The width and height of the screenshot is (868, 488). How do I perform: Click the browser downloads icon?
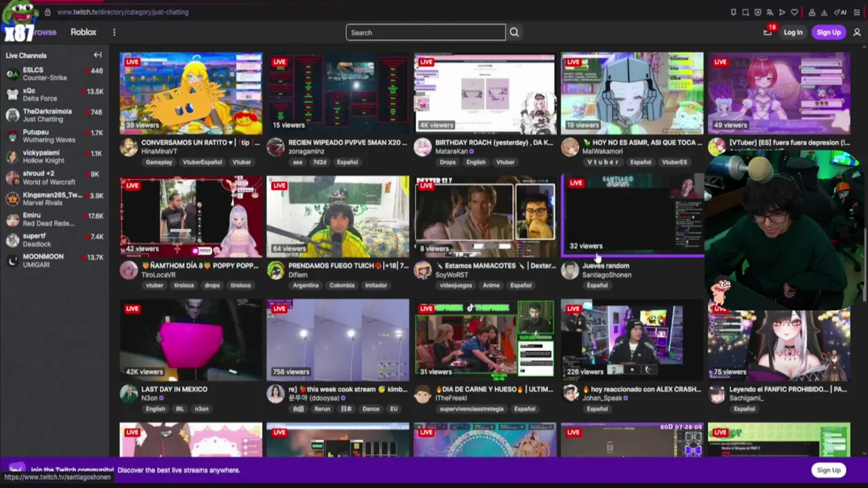824,12
